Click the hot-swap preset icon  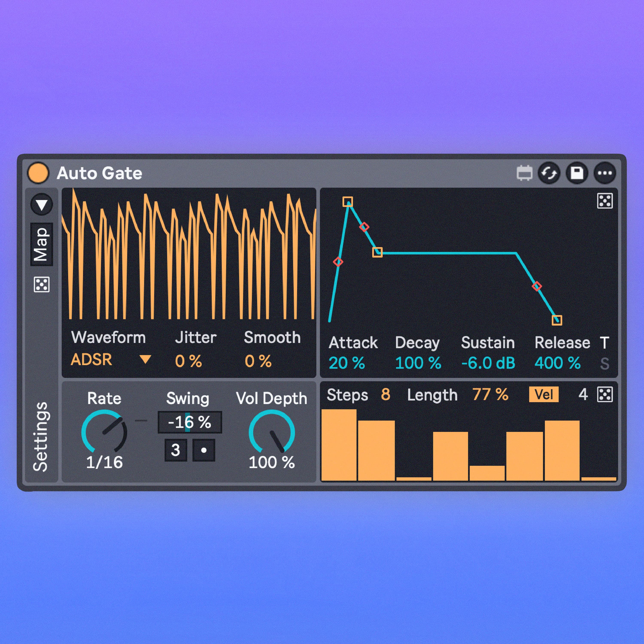[x=549, y=173]
